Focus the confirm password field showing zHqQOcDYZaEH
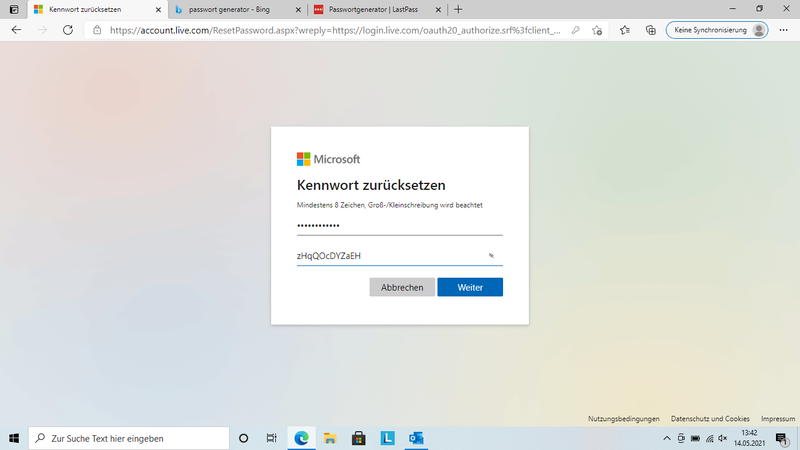The height and width of the screenshot is (450, 800). (399, 256)
